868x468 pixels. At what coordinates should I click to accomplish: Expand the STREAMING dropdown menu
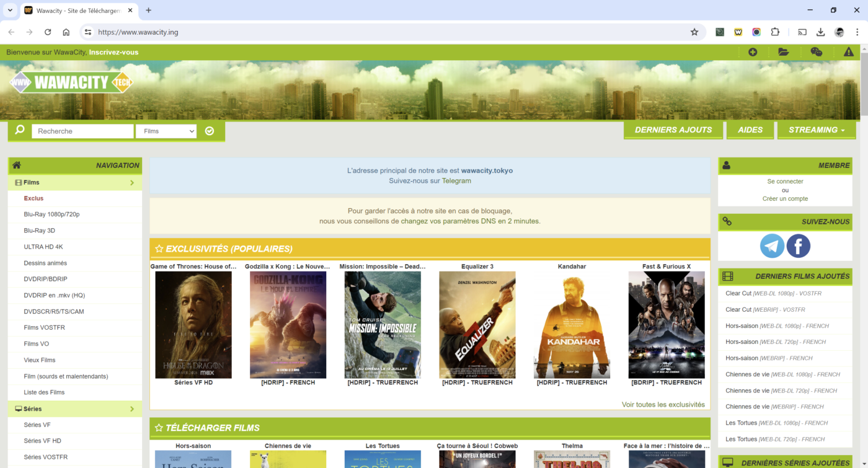coord(817,130)
